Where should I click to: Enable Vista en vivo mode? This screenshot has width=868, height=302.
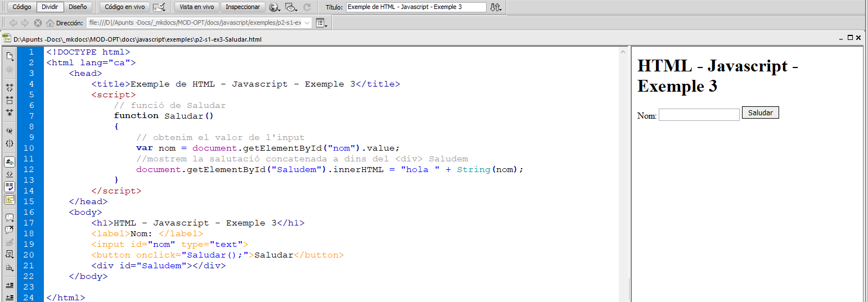point(196,7)
